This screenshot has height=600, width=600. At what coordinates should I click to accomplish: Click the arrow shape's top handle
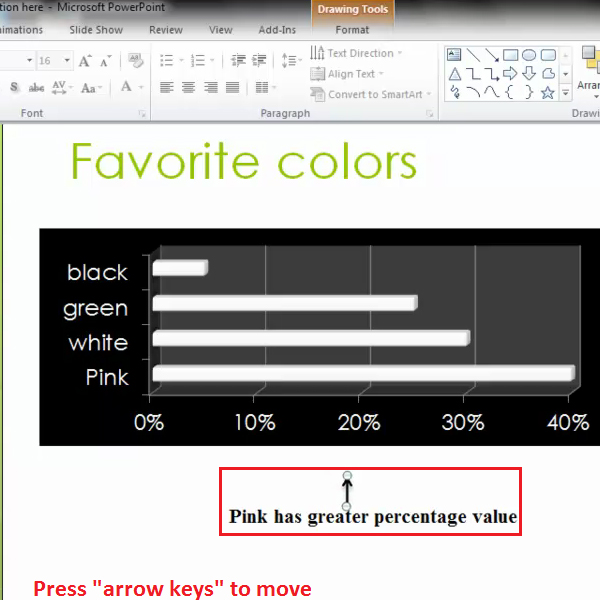click(347, 475)
